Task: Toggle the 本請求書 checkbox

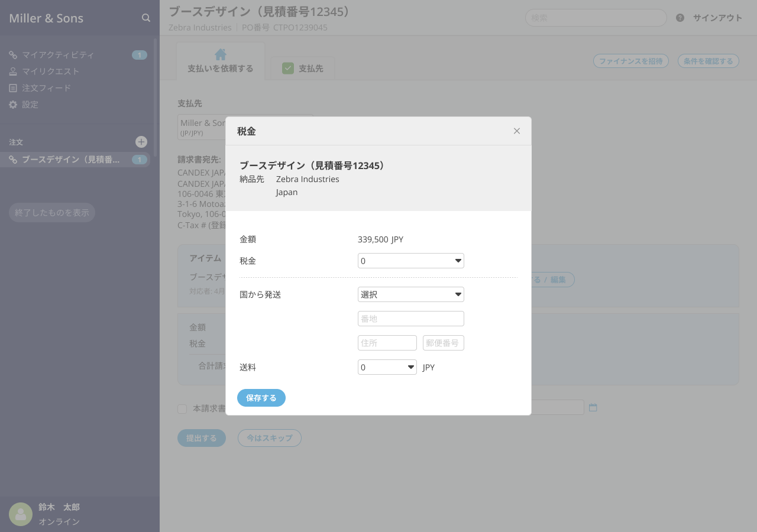Action: coord(182,408)
